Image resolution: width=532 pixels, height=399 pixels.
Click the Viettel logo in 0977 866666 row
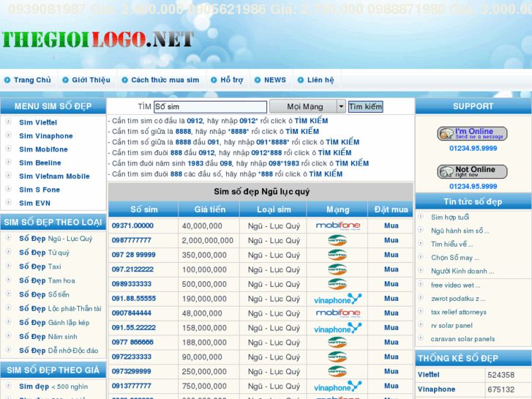pyautogui.click(x=337, y=343)
